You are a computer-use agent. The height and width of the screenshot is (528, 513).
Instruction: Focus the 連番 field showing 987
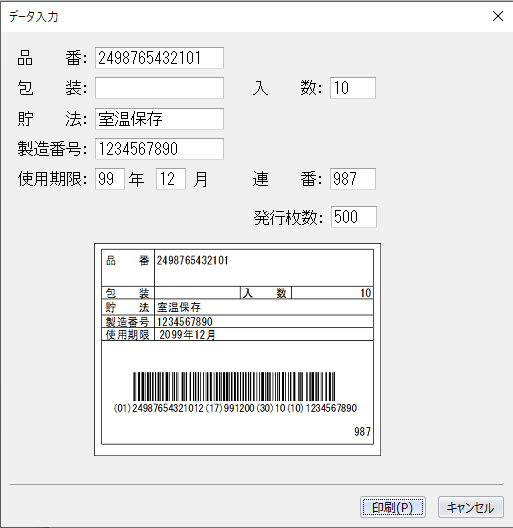(353, 179)
